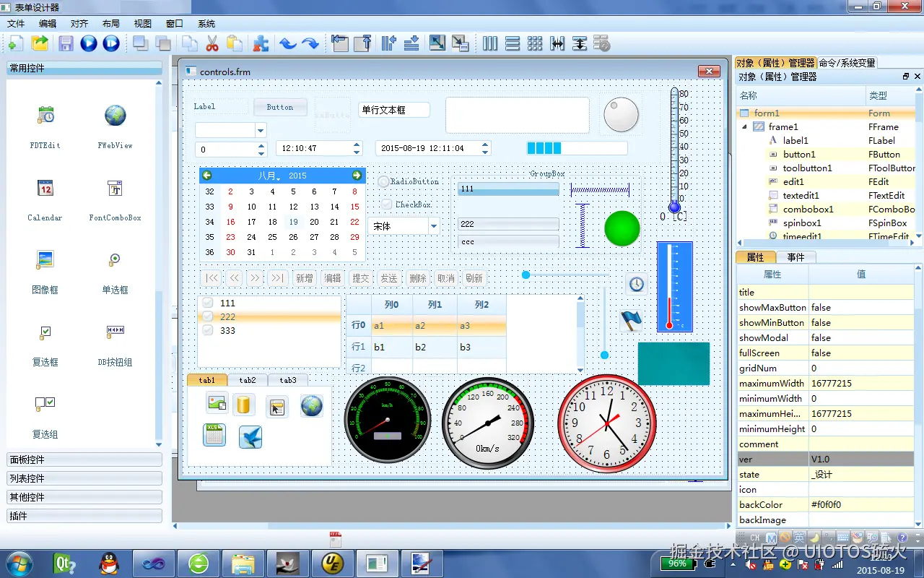
Task: Click the grid layout toolbar icon
Action: [535, 43]
